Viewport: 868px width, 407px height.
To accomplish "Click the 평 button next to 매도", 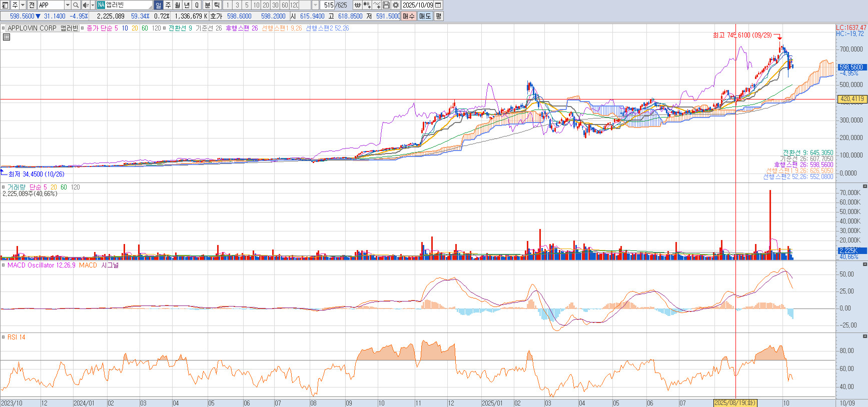I will tap(438, 16).
